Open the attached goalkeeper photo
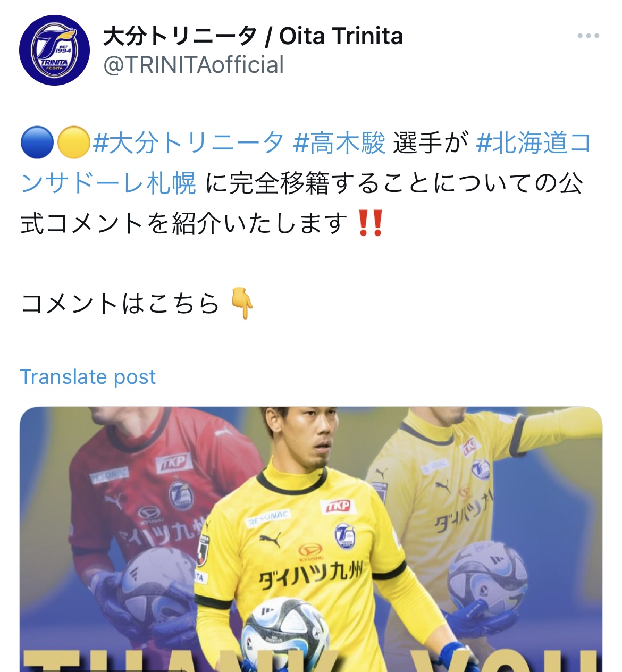 (x=311, y=539)
